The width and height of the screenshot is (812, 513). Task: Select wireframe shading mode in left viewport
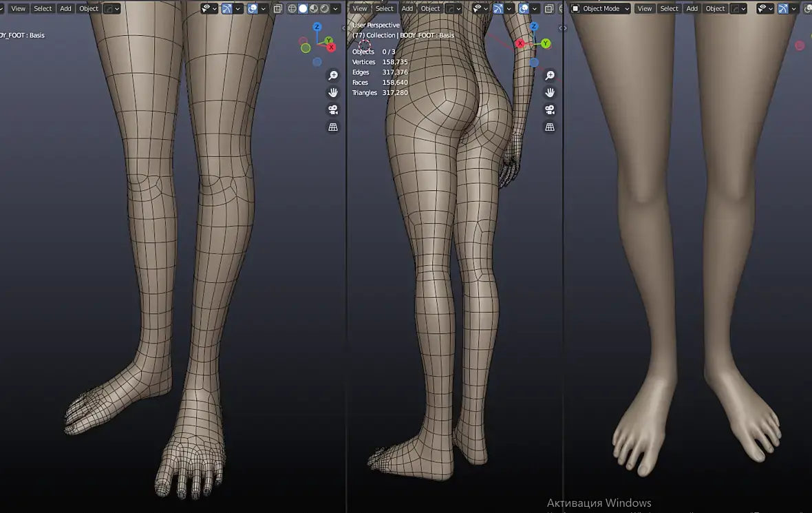[x=292, y=8]
